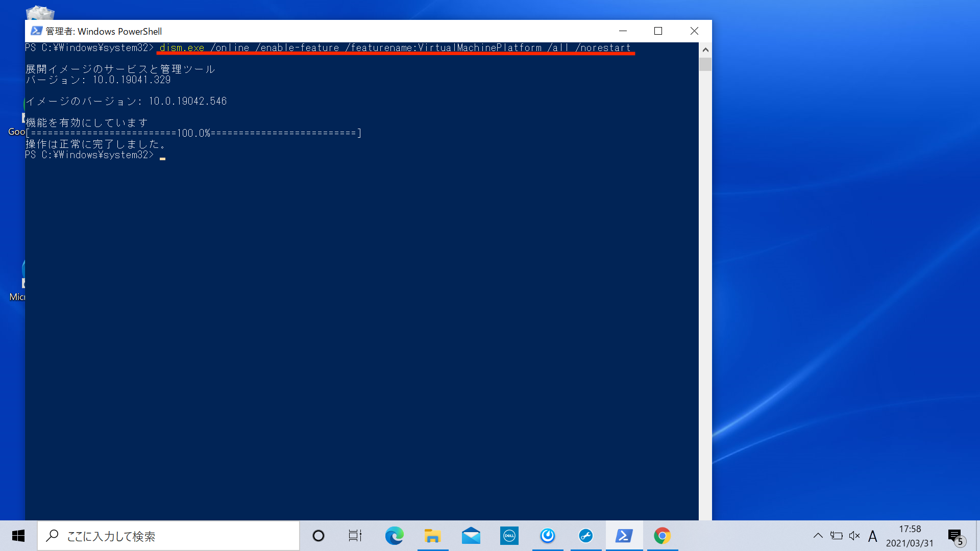Screen dimensions: 980x551
Task: Click '機能を有効にしています' text
Action: [87, 122]
